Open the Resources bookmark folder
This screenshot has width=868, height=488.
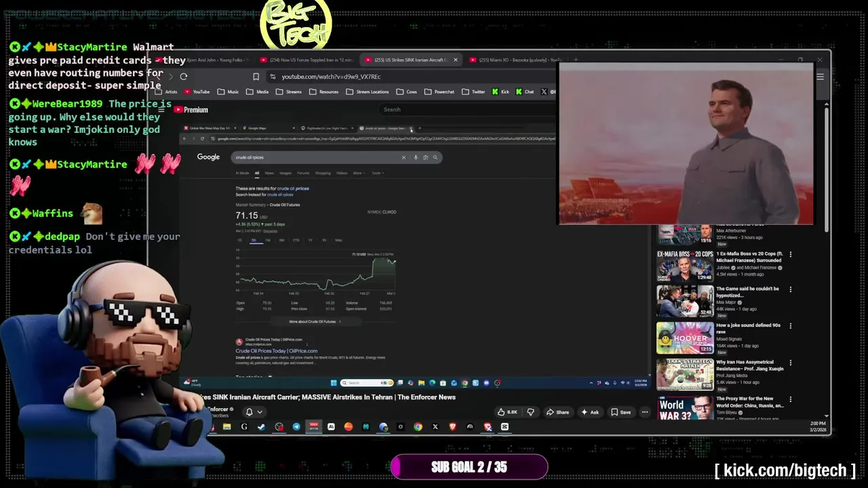pos(324,91)
